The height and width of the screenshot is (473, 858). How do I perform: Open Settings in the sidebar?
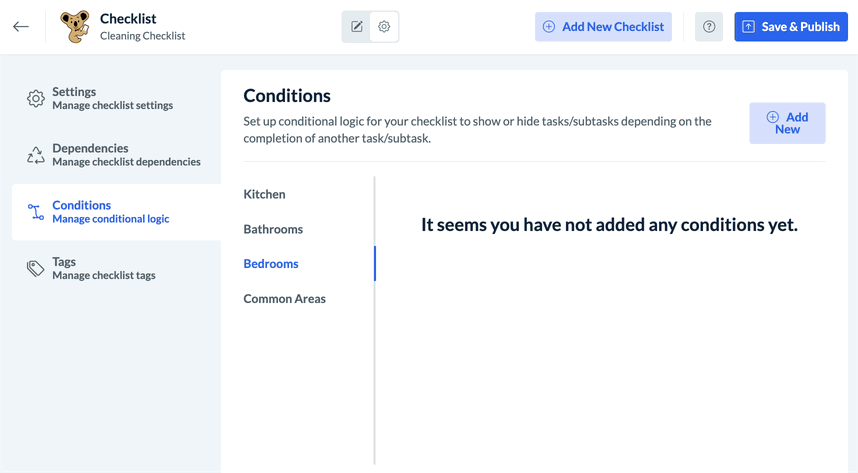click(x=112, y=98)
